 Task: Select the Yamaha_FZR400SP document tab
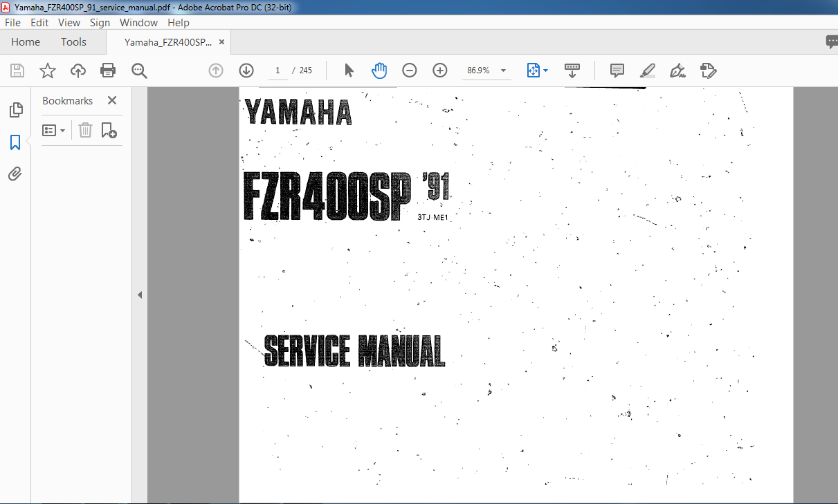tap(168, 42)
